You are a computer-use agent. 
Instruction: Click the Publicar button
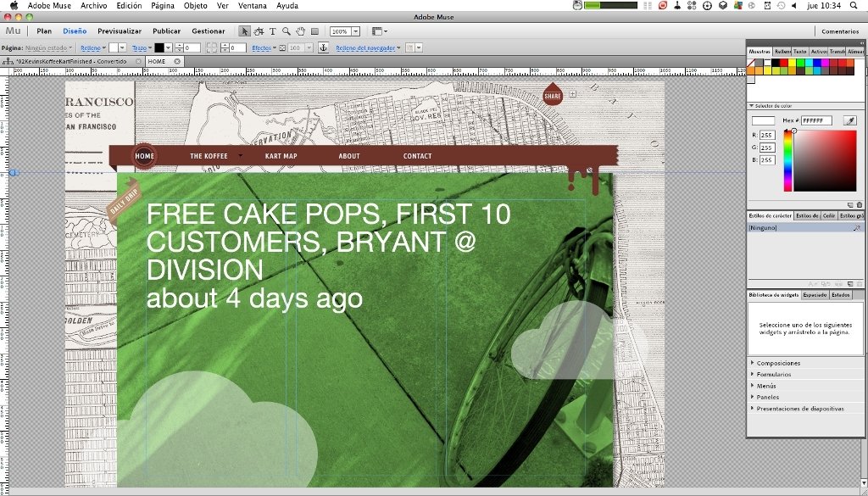[x=167, y=31]
